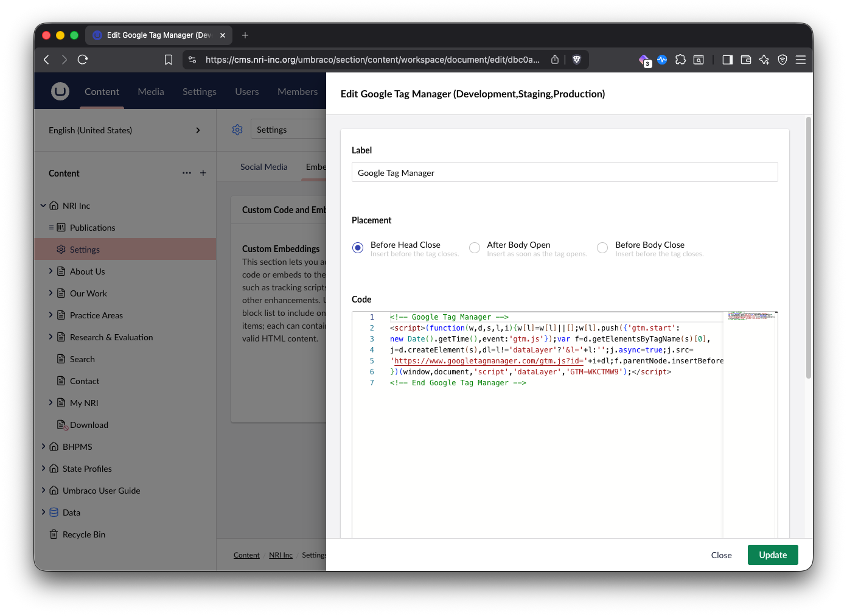Click the BHPMS home icon
847x616 pixels.
coord(54,447)
